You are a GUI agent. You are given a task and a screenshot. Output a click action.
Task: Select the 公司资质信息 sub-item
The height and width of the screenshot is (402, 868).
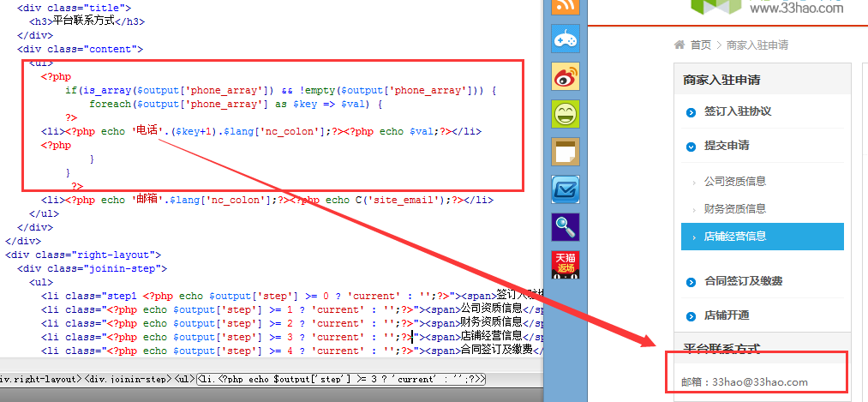pos(734,181)
